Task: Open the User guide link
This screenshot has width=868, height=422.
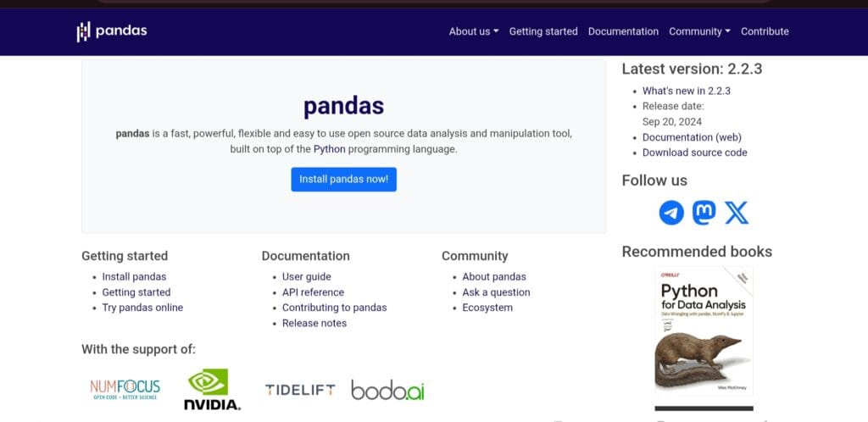Action: [306, 276]
